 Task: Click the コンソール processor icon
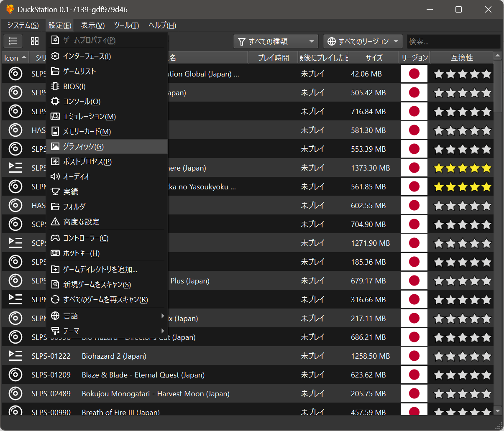pyautogui.click(x=55, y=101)
